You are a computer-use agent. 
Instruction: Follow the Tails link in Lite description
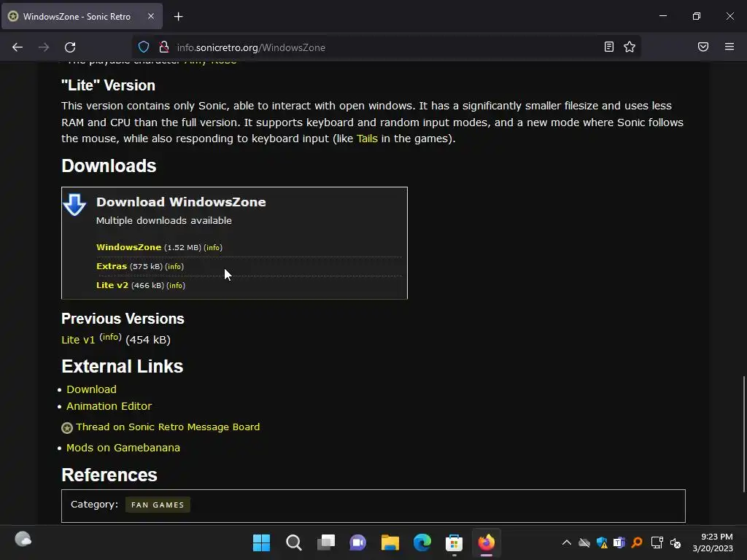pyautogui.click(x=367, y=139)
